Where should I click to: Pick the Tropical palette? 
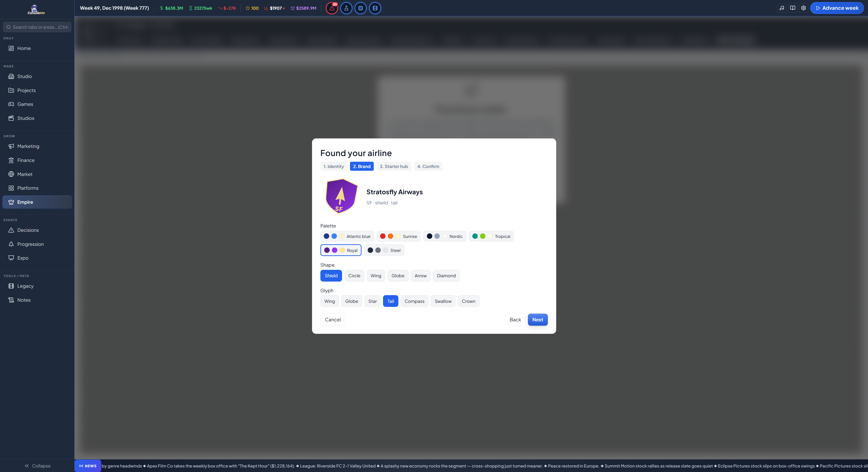coord(491,236)
